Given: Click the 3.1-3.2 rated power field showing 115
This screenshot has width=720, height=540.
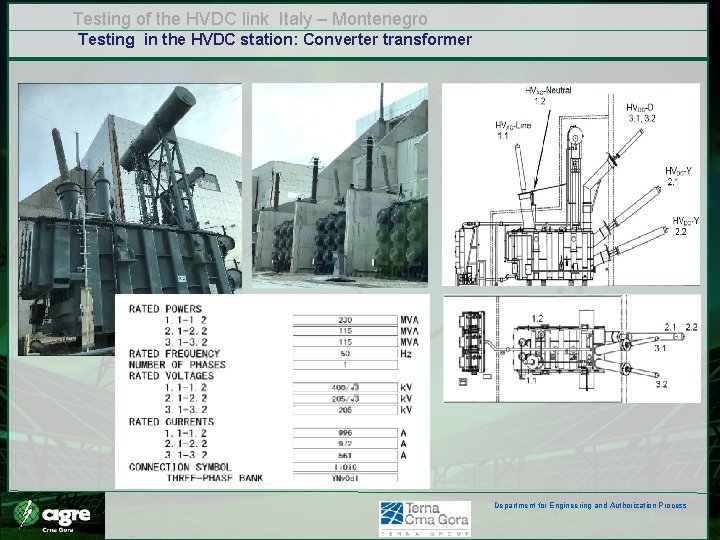Looking at the screenshot, I should click(345, 342).
